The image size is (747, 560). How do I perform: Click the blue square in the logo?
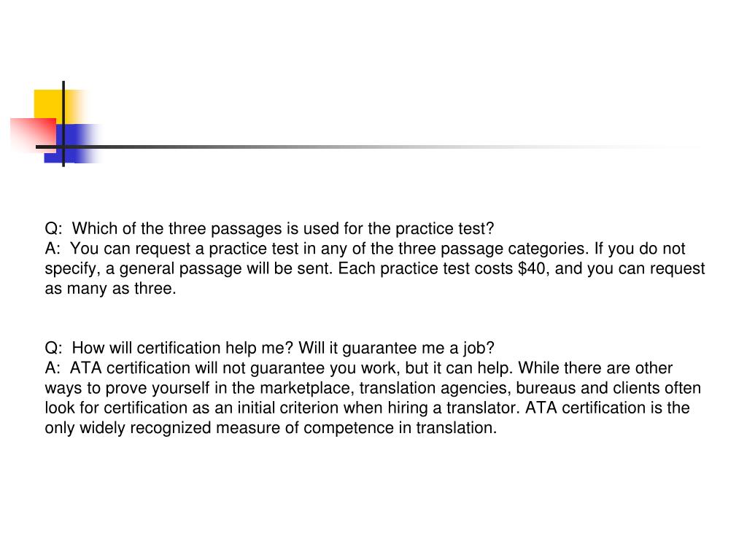click(x=73, y=144)
